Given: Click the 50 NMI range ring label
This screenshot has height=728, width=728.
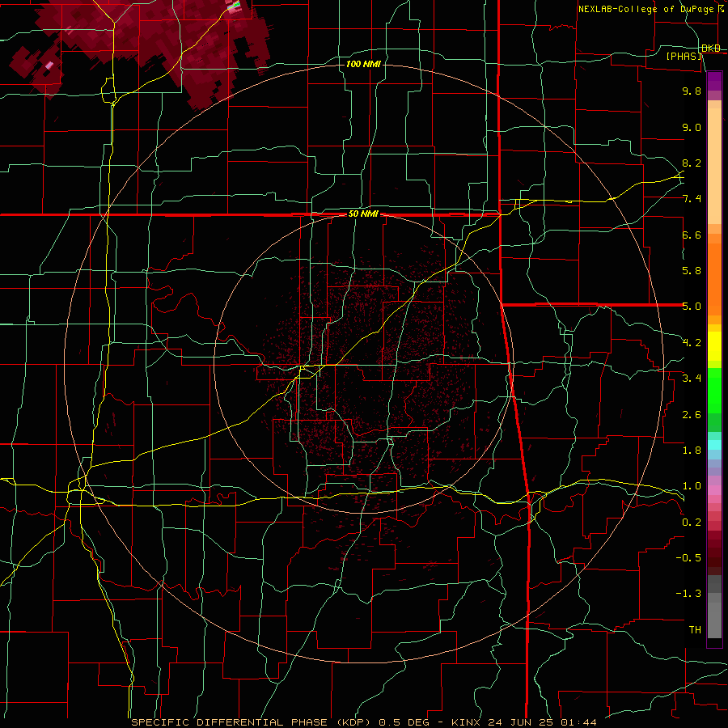Looking at the screenshot, I should coord(363,214).
